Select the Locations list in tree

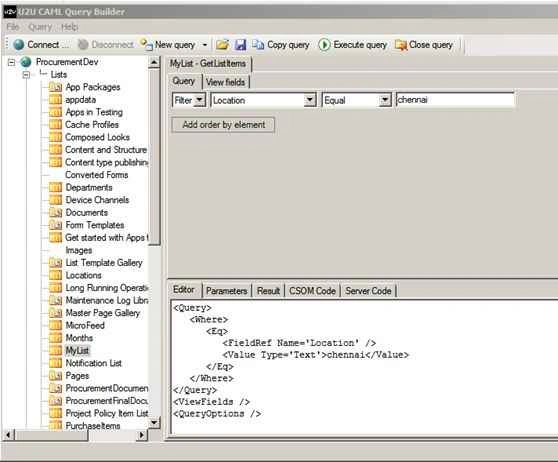point(83,275)
